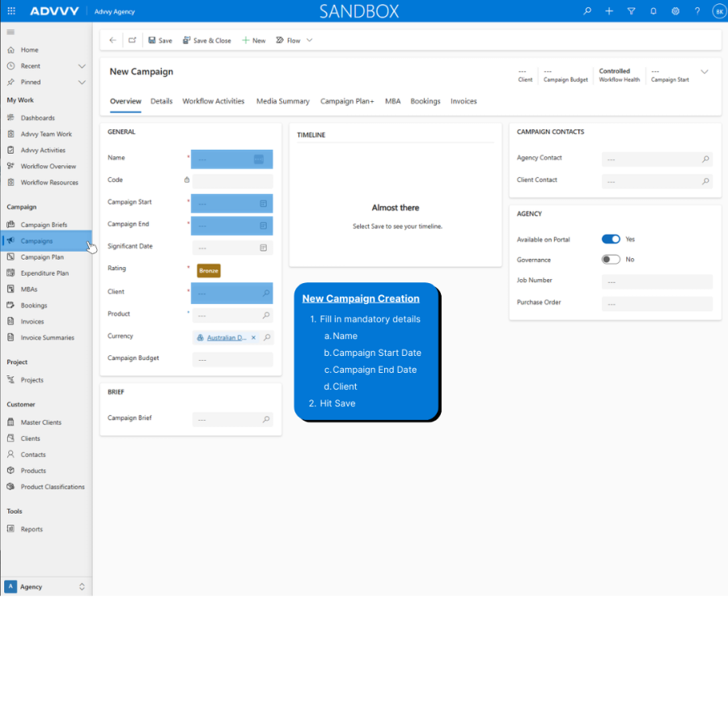Click the filter funnel icon in header

631,11
